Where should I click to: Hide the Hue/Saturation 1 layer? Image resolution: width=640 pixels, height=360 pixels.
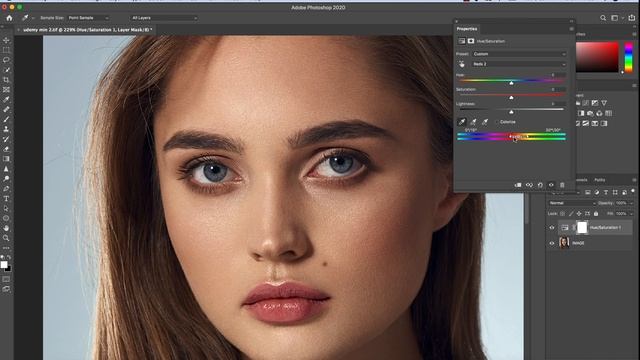[x=552, y=228]
